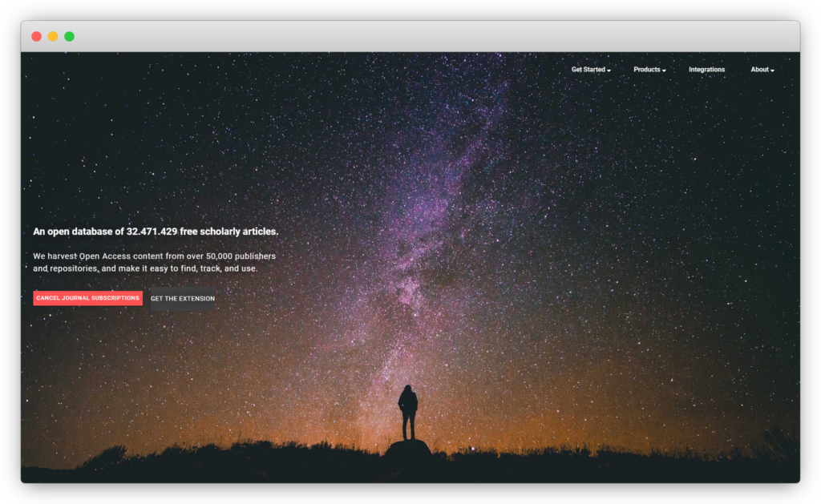Click the red close window button
This screenshot has height=504, width=821.
click(x=37, y=36)
